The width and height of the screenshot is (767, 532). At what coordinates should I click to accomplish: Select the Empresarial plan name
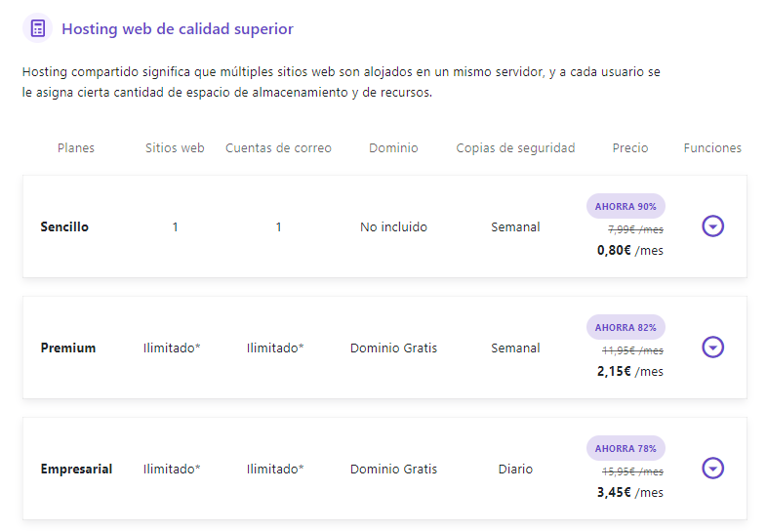point(76,469)
